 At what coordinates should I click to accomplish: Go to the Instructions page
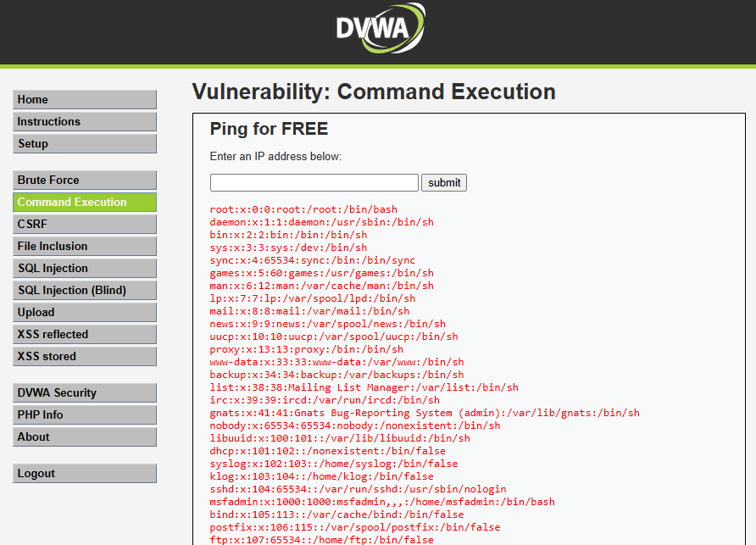pyautogui.click(x=85, y=122)
